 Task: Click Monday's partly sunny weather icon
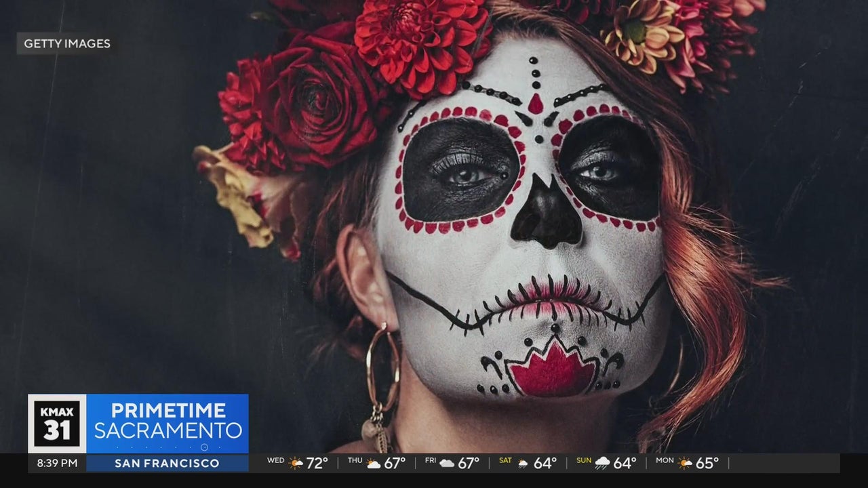(x=684, y=464)
